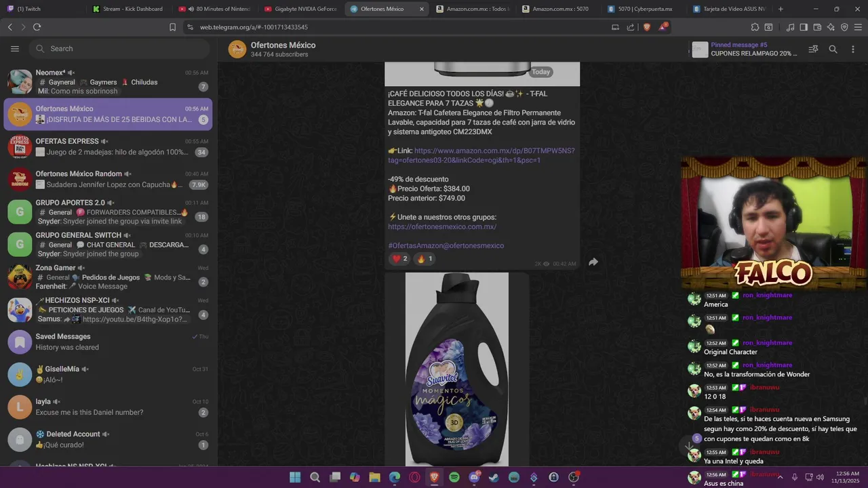The height and width of the screenshot is (488, 868).
Task: Open the GiselleMía chat
Action: pyautogui.click(x=108, y=374)
